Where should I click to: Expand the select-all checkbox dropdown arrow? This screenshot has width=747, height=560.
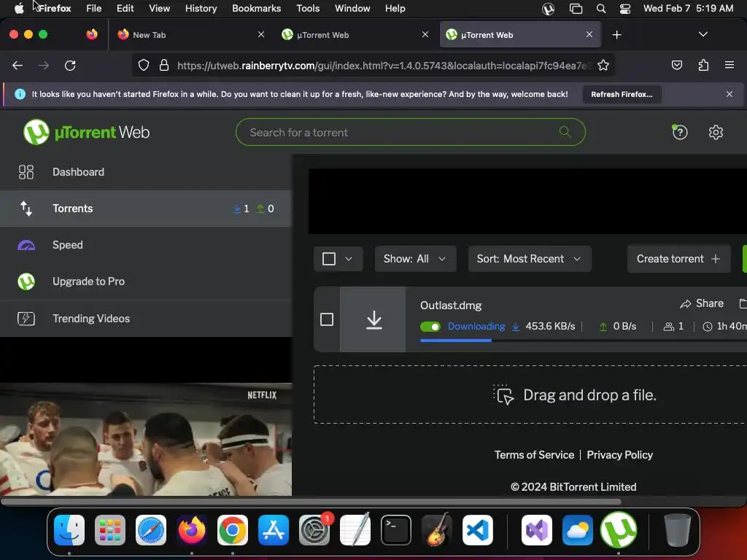pyautogui.click(x=349, y=259)
